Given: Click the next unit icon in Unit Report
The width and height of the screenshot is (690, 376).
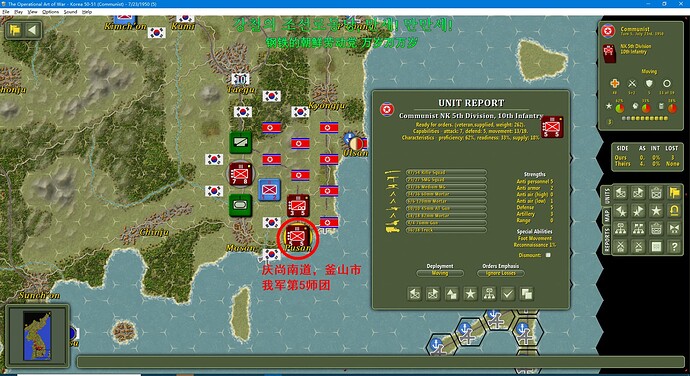Looking at the screenshot, I should tap(433, 294).
